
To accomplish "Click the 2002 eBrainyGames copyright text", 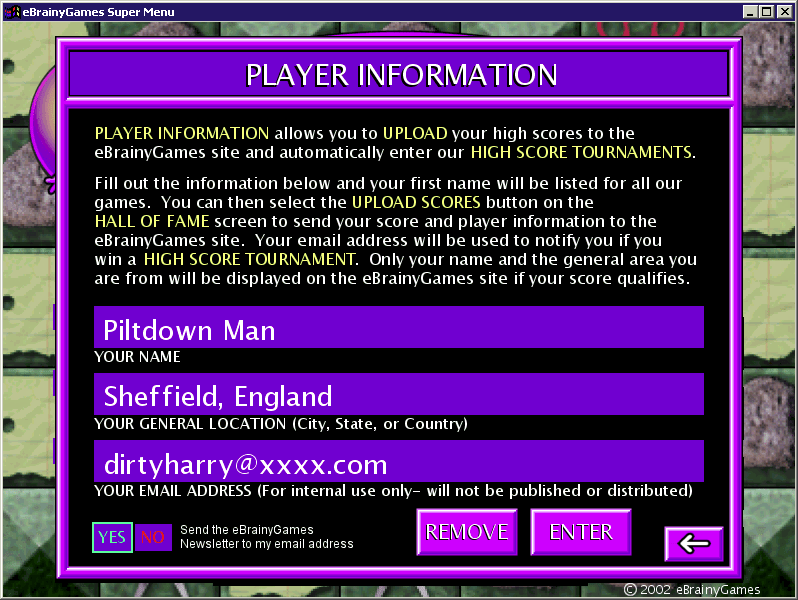I will coord(692,589).
